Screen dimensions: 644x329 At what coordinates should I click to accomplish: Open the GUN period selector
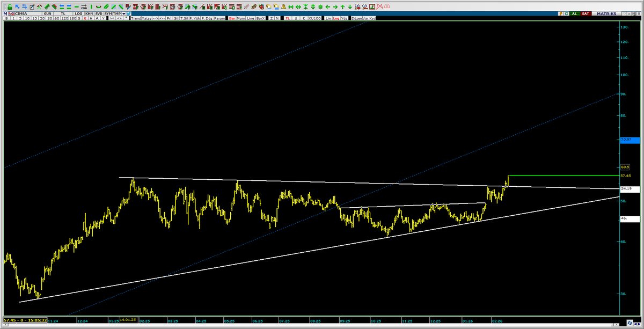pyautogui.click(x=47, y=13)
